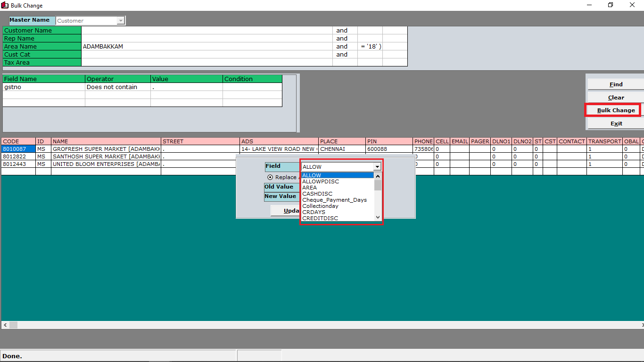Choose ALLOWPDISC from the Field list

pos(321,181)
